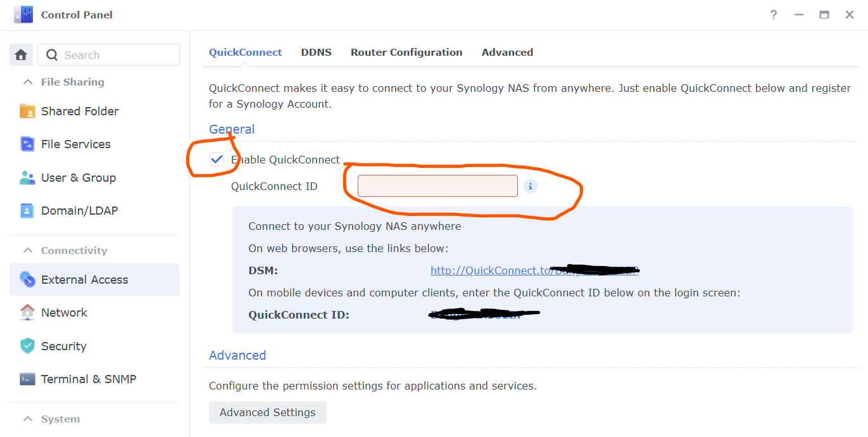Click the 'Control Panel' window title
Viewport: 868px width, 437px height.
[77, 15]
